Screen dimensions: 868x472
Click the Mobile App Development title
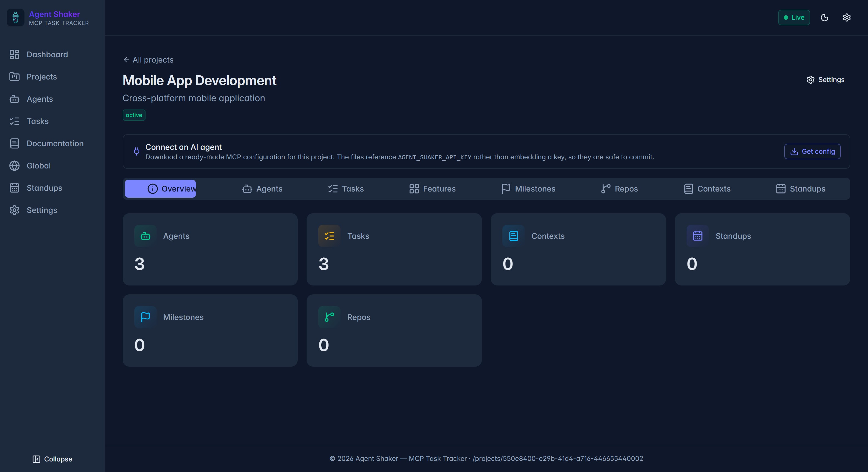(199, 81)
